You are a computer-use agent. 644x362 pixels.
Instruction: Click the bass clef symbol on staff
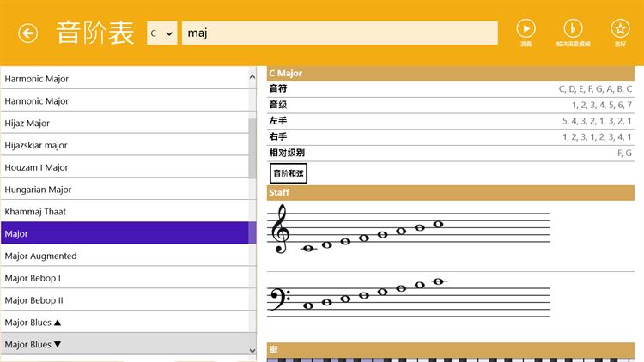(280, 299)
